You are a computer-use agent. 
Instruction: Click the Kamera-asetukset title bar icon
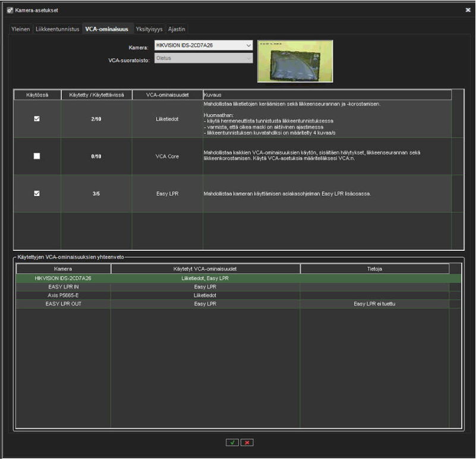click(10, 10)
